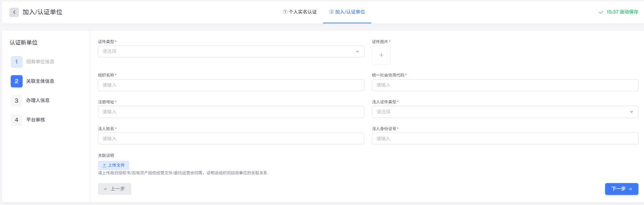This screenshot has width=644, height=205.
Task: Click the chevron arrow in 证件类型 select
Action: [357, 52]
